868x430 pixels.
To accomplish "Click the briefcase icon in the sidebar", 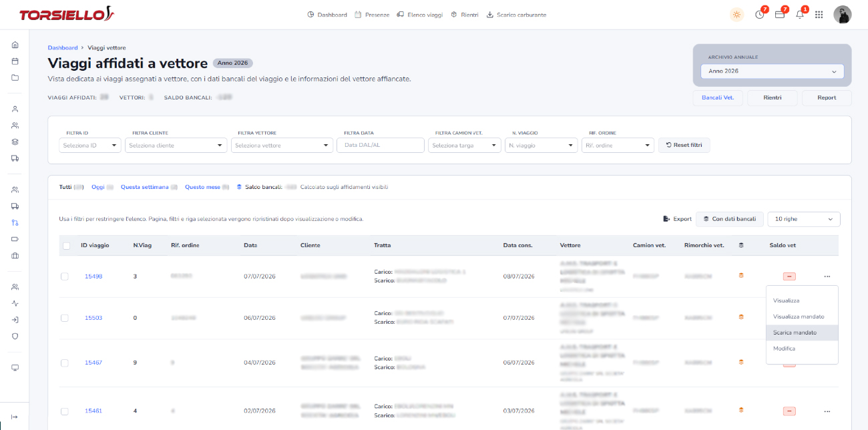I will [15, 255].
